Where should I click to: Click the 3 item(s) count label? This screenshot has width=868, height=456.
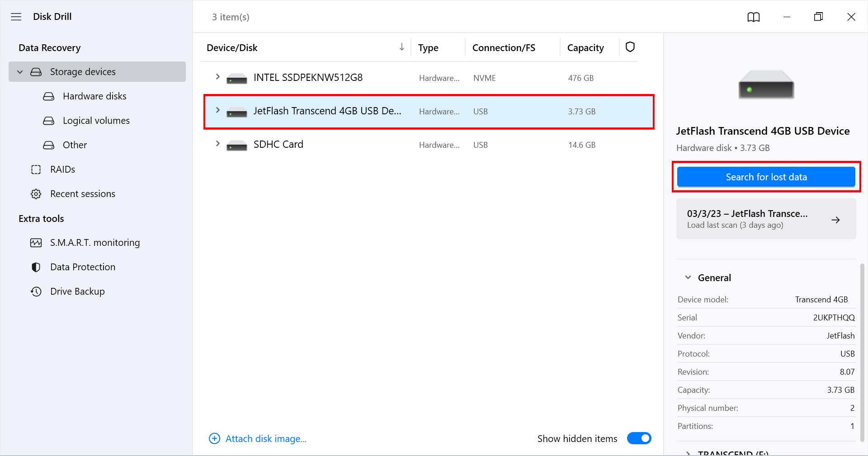(231, 17)
